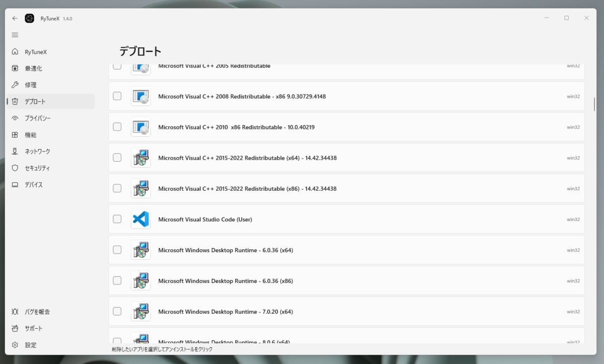604x364 pixels.
Task: Check Visual C++ 2010 x86 Redistributable checkbox
Action: (117, 127)
